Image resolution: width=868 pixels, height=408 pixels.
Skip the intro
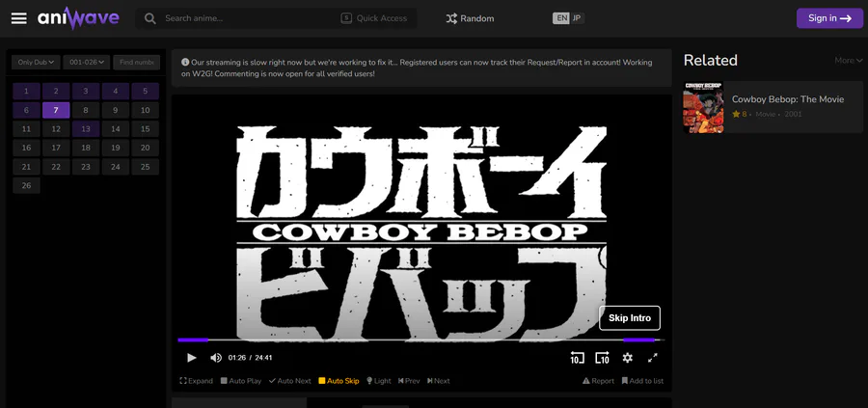click(630, 317)
